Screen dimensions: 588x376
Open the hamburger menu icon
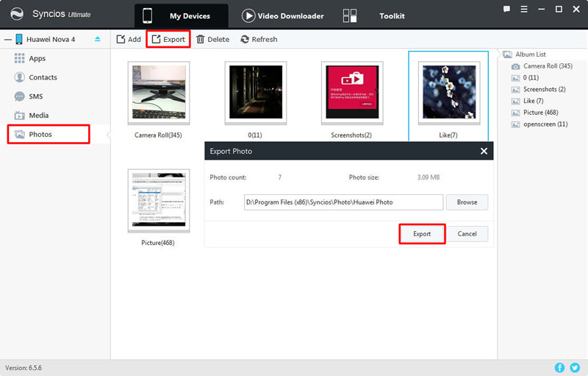524,9
